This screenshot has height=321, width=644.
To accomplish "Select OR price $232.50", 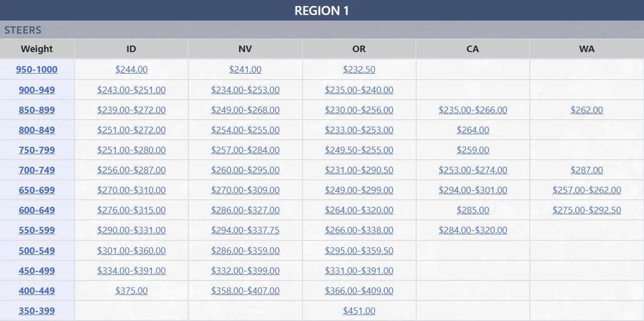I will [359, 70].
